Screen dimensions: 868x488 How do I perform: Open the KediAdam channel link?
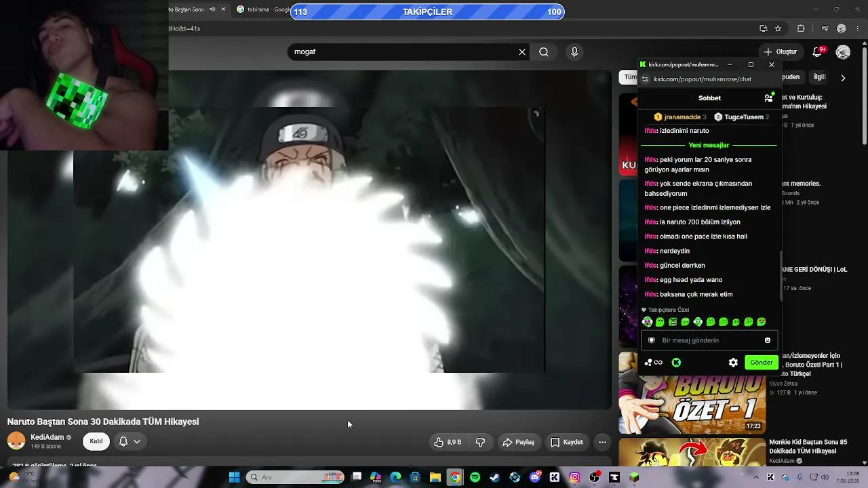pos(47,437)
